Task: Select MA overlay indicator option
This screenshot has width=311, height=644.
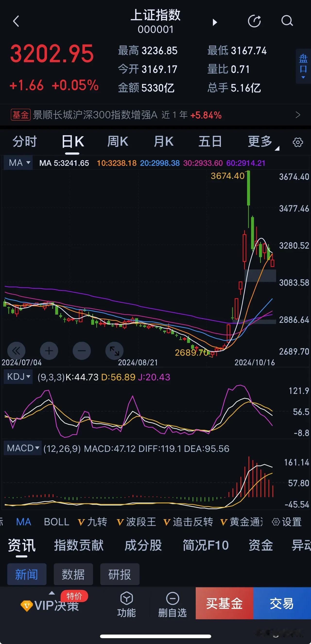Action: click(24, 522)
